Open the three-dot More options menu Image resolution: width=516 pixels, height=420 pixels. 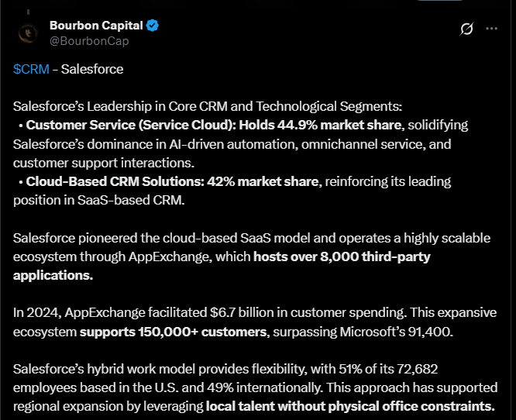[491, 29]
